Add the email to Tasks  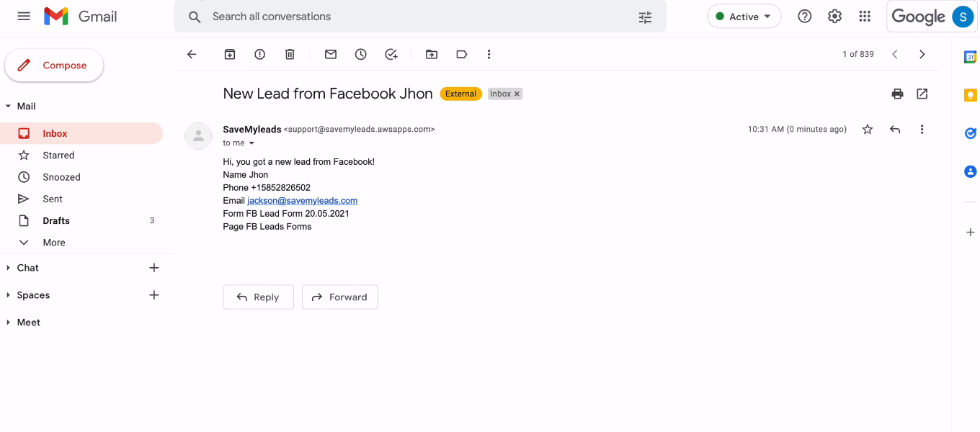coord(391,54)
